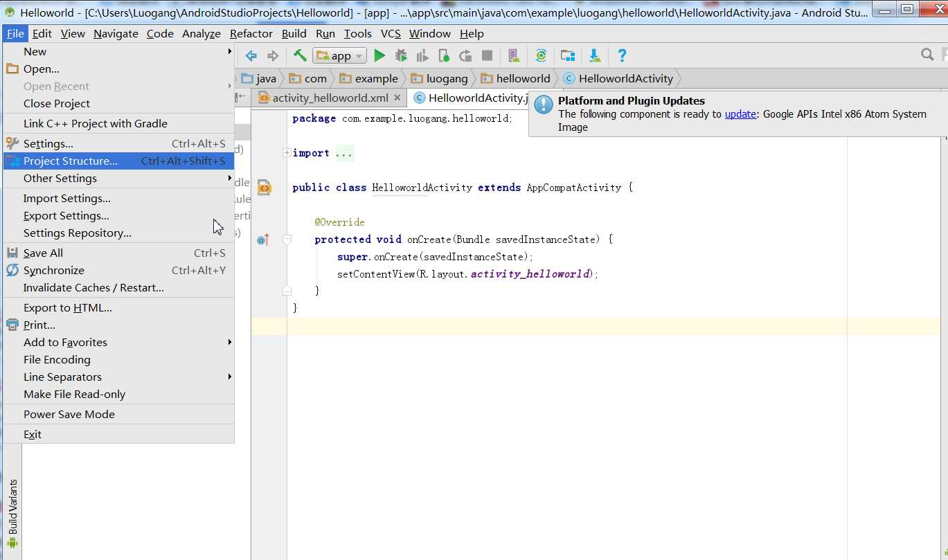
Task: Expand the New submenu
Action: [x=118, y=51]
